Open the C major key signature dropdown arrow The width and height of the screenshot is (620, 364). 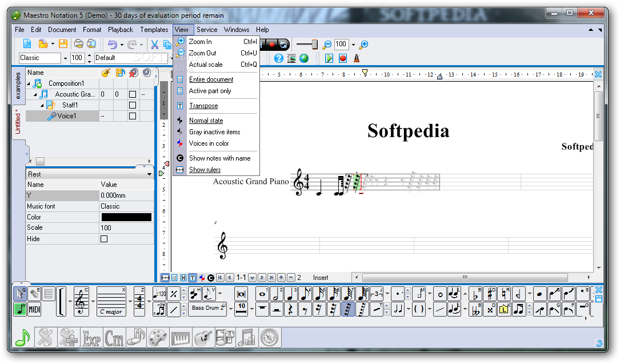point(130,302)
